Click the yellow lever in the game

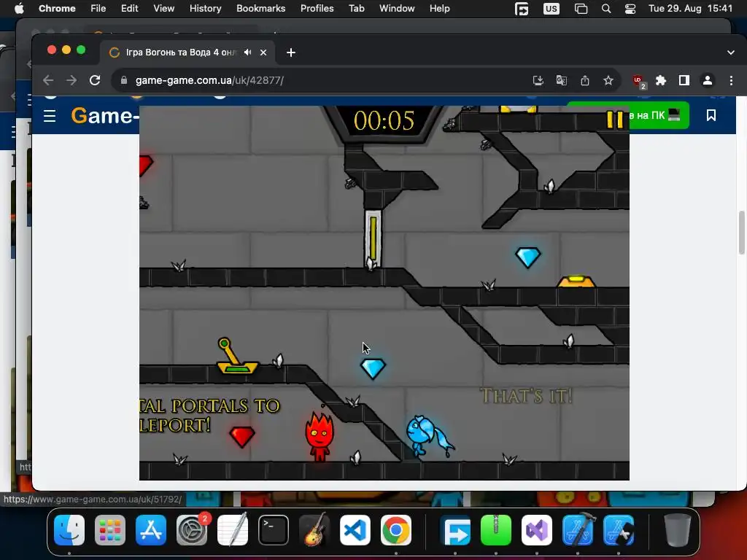236,356
